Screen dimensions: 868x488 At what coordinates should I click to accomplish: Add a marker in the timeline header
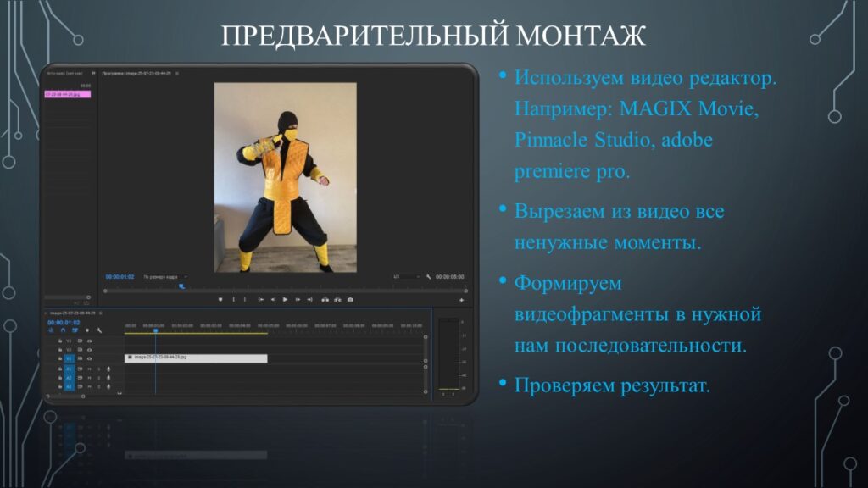coord(87,330)
